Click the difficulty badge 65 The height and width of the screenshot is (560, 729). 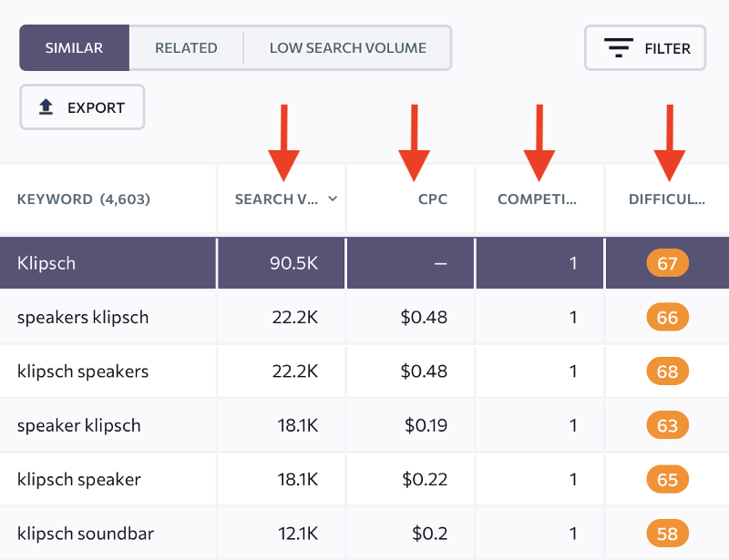coord(667,479)
